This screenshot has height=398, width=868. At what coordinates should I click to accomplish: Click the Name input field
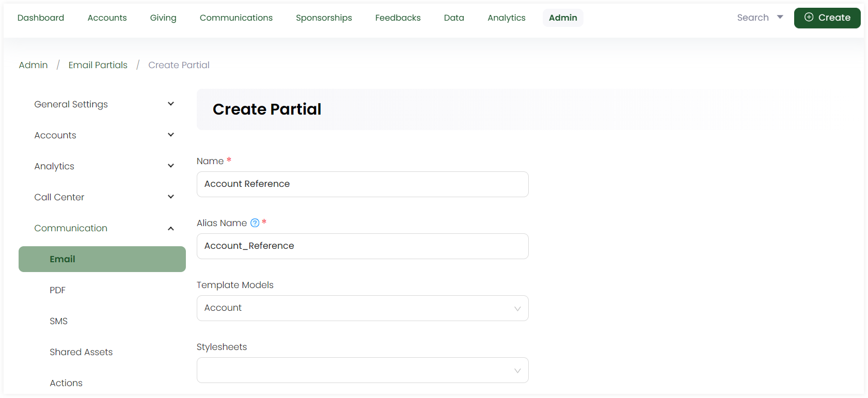click(362, 184)
